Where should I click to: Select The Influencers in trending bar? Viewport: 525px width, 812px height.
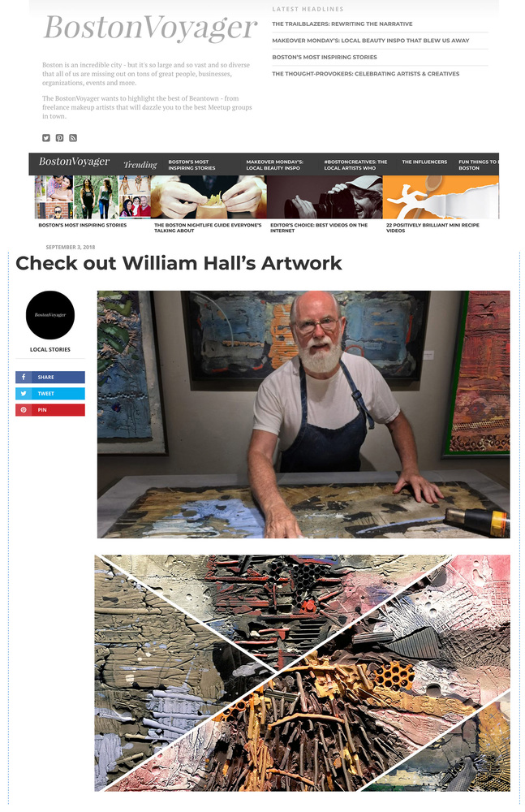click(x=424, y=162)
